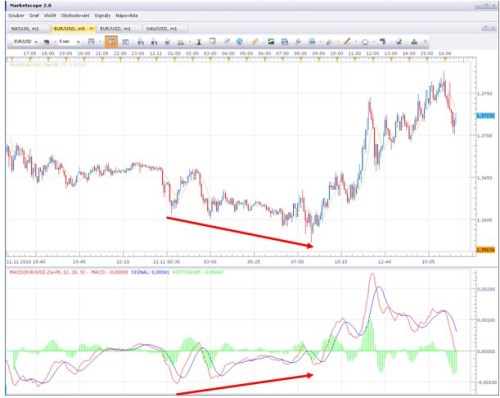Open the Graf menu
Image resolution: width=500 pixels, height=398 pixels.
pyautogui.click(x=34, y=16)
